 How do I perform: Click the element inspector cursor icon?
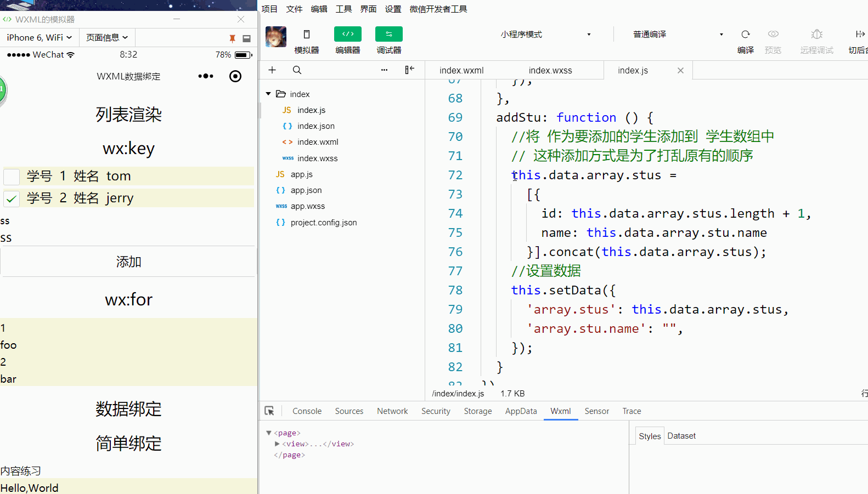click(269, 411)
